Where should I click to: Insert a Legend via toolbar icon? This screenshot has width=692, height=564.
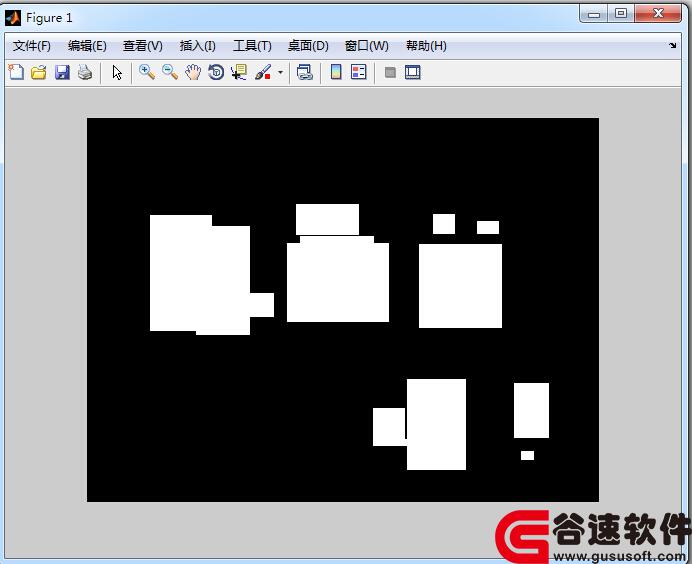359,72
